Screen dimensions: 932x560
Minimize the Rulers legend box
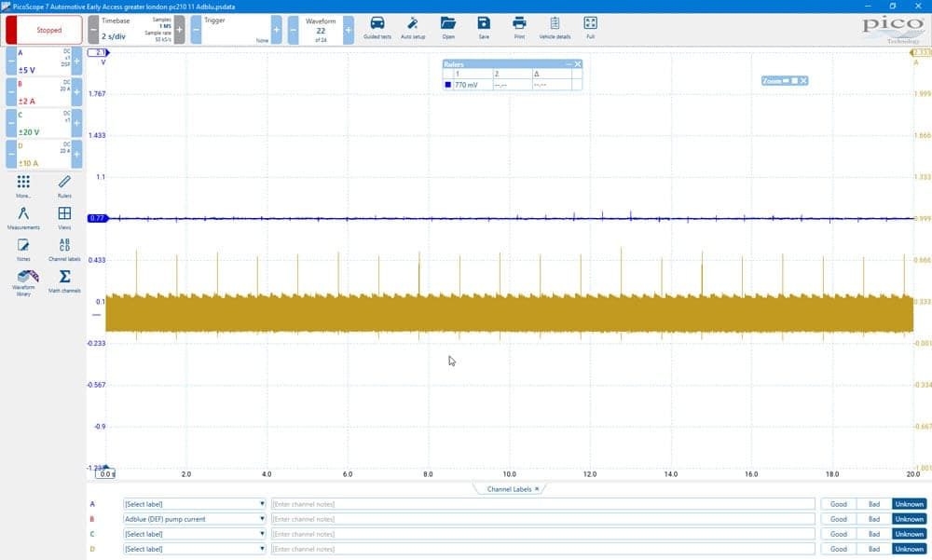569,64
